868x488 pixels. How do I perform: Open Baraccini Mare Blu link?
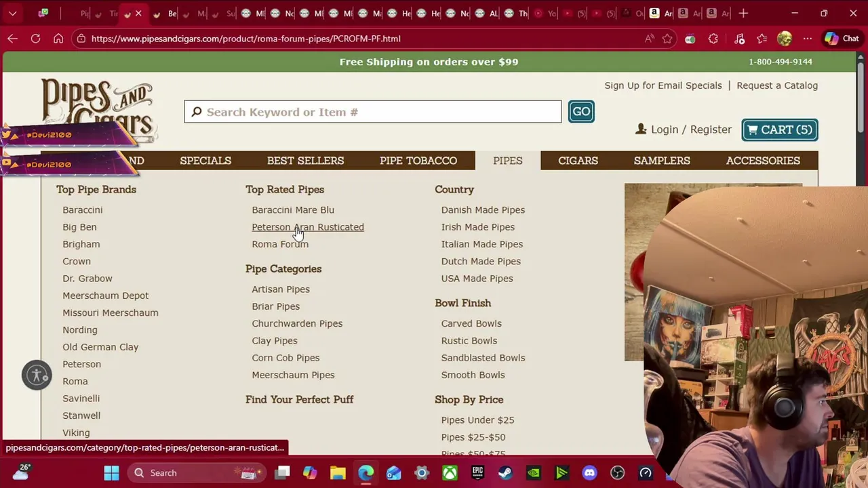293,210
